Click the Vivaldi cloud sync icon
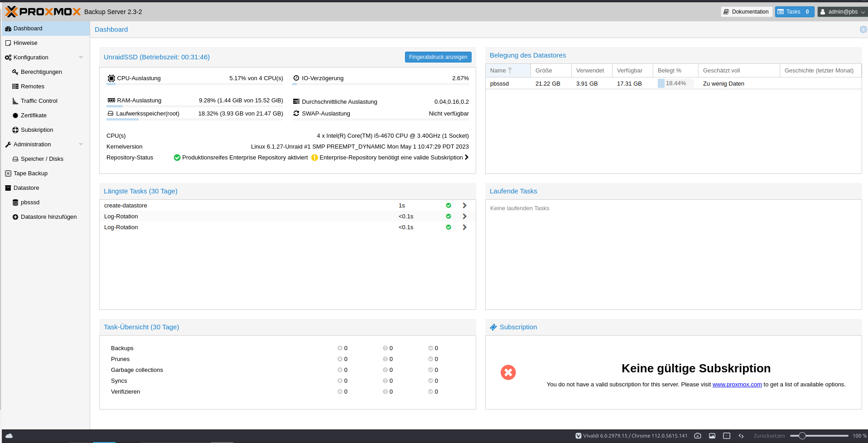Viewport: 868px width, 443px height. tap(9, 436)
